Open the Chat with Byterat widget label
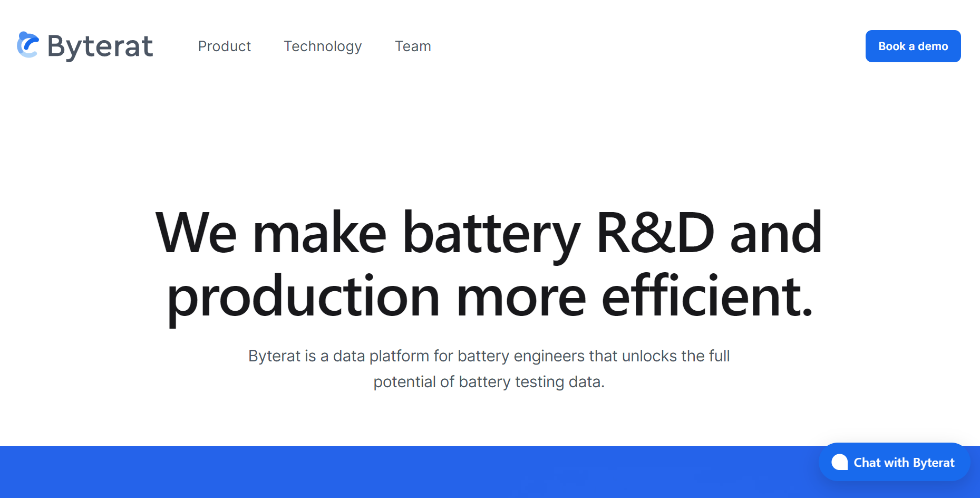This screenshot has width=980, height=498. click(904, 463)
